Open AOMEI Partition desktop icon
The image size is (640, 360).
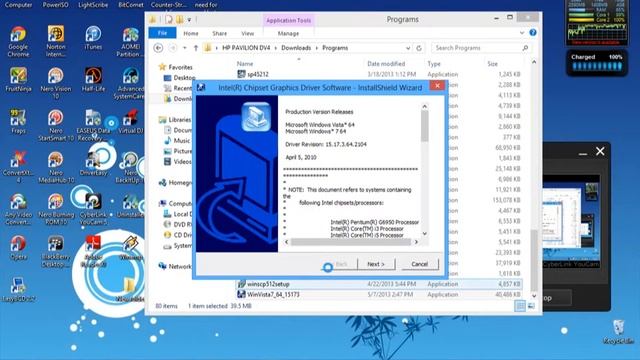(x=130, y=41)
